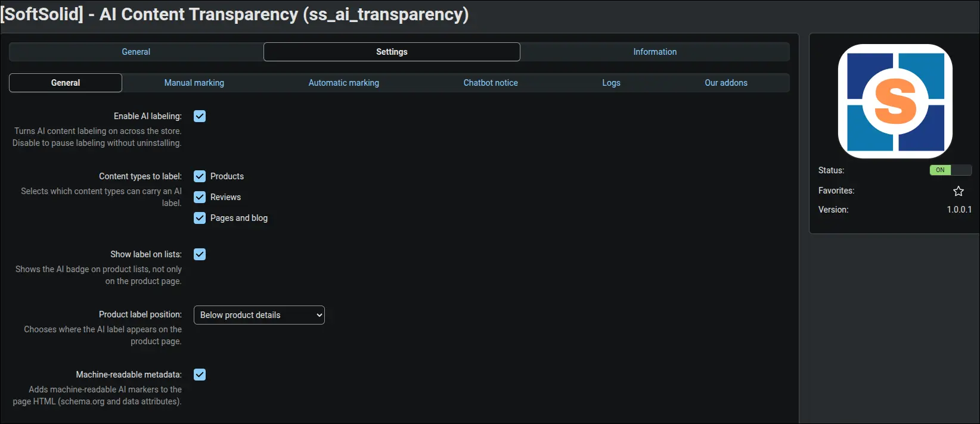The height and width of the screenshot is (424, 980).
Task: Open the Chatbot notice sub-tab
Action: 491,83
